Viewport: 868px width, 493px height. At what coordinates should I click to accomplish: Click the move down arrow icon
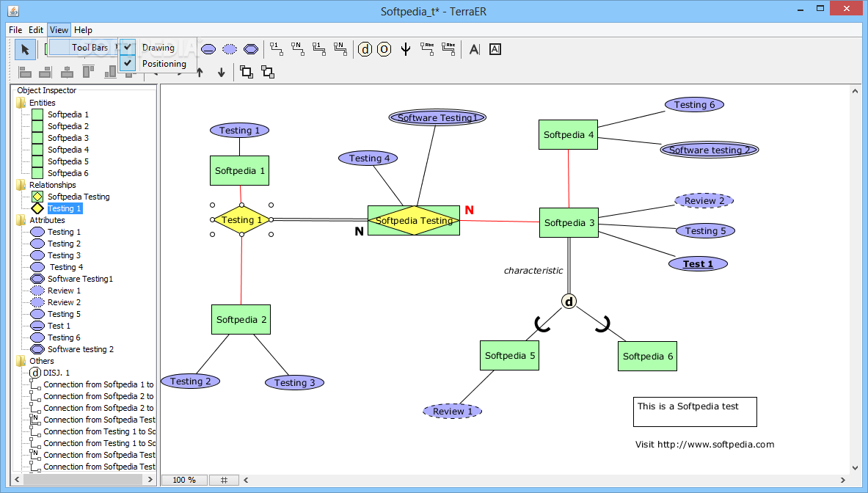[x=222, y=72]
